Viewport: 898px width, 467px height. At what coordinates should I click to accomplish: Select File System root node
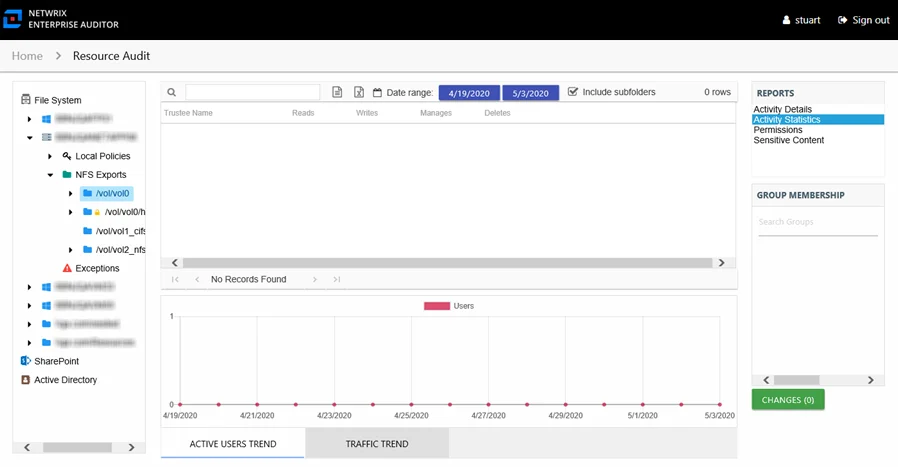[x=51, y=100]
